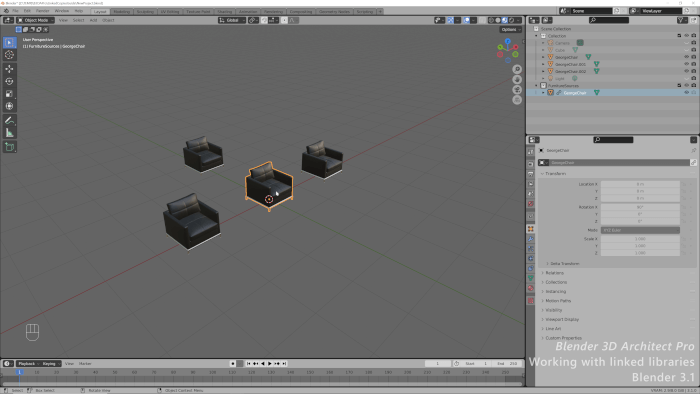The height and width of the screenshot is (394, 700).
Task: Toggle snapping magnet in viewport header
Action: [x=264, y=20]
